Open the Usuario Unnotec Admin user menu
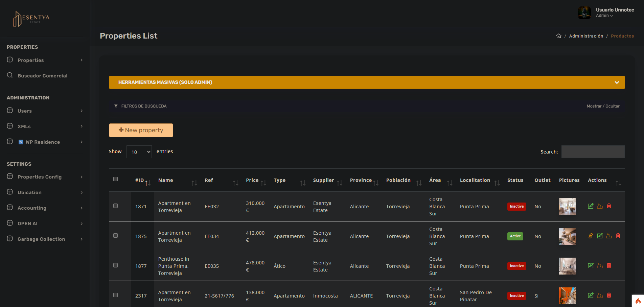 pos(606,13)
